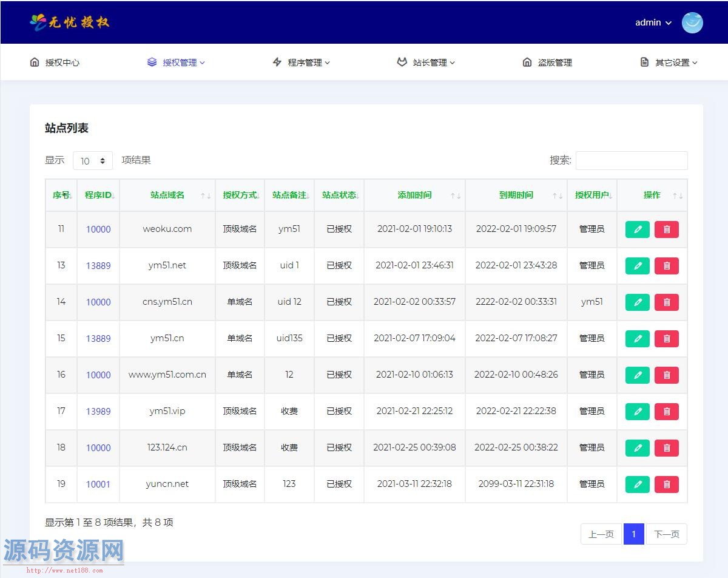Open the admin user dropdown

(653, 22)
